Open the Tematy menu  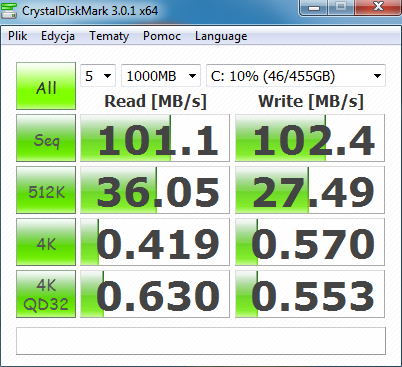[x=109, y=36]
